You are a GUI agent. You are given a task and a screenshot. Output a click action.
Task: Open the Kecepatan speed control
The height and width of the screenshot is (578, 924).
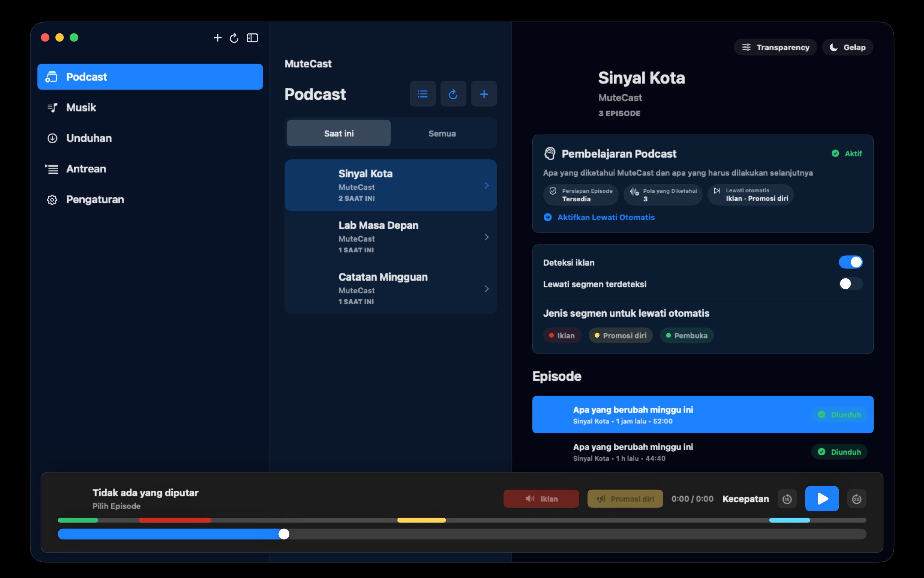click(745, 499)
